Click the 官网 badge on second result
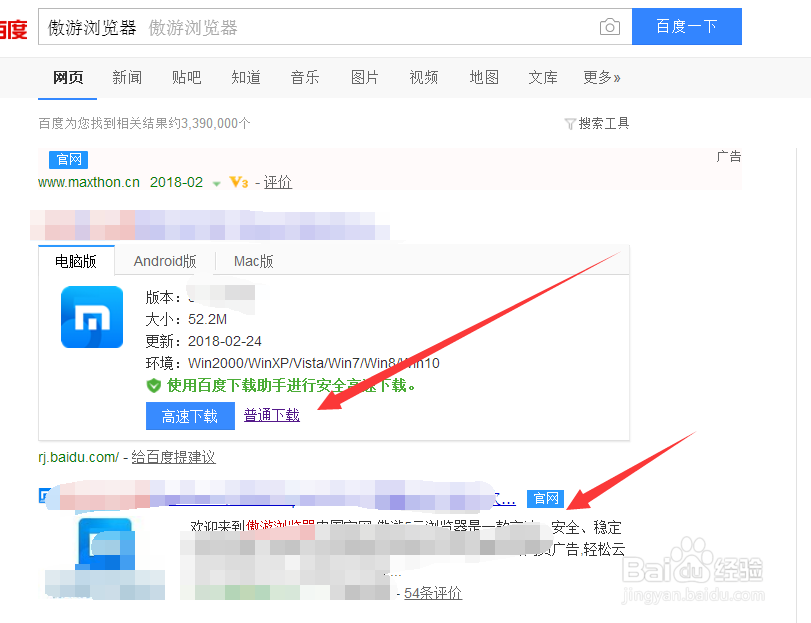 point(546,498)
